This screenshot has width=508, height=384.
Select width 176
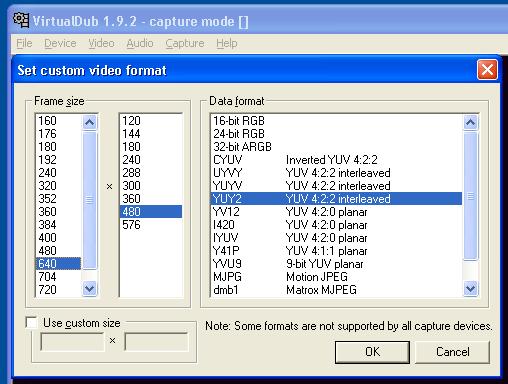(58, 134)
